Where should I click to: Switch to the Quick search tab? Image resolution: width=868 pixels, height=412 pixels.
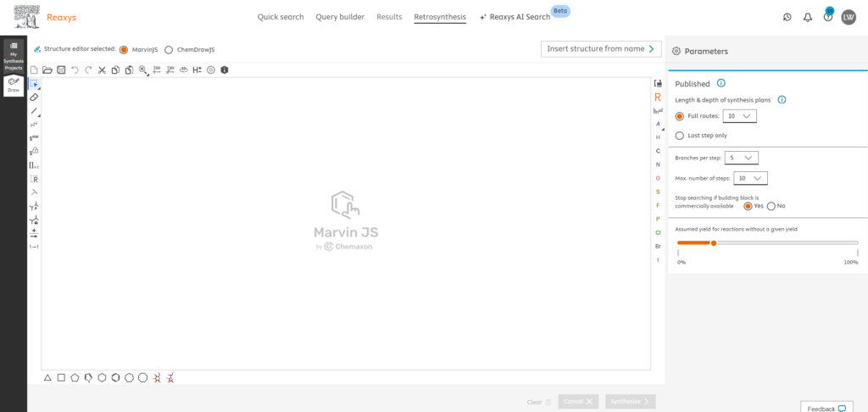click(x=281, y=17)
